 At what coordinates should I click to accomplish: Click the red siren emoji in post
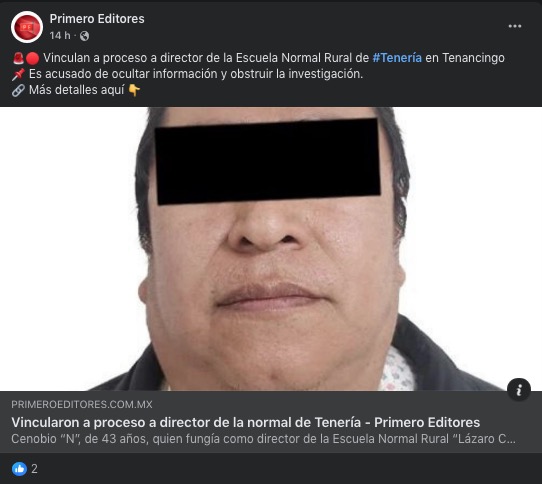18,58
